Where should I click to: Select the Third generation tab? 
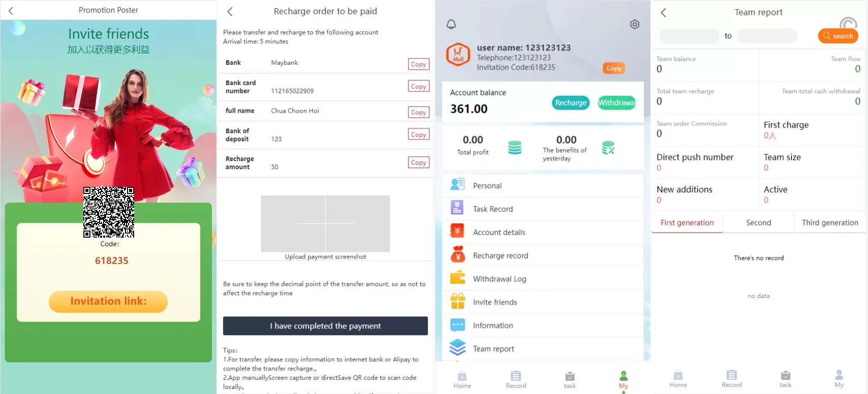(x=829, y=223)
